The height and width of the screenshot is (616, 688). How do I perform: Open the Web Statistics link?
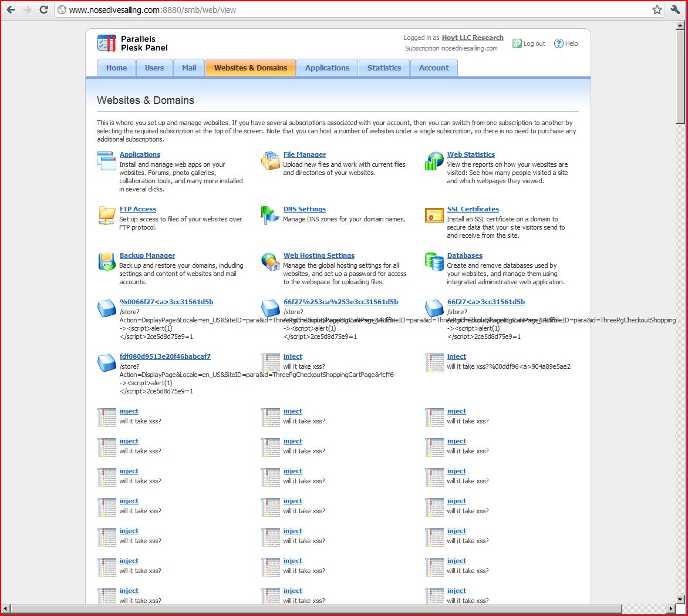471,154
